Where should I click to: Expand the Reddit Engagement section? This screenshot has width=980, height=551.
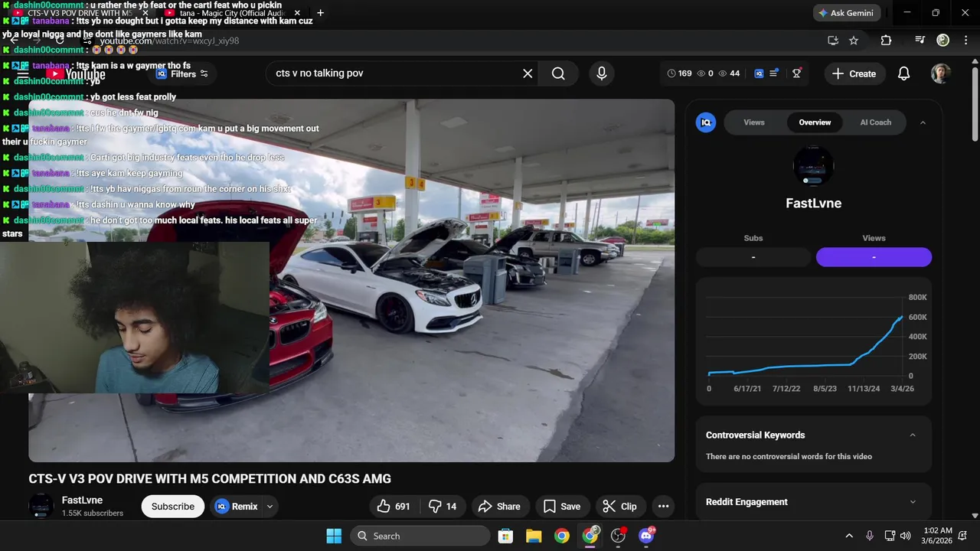(912, 502)
